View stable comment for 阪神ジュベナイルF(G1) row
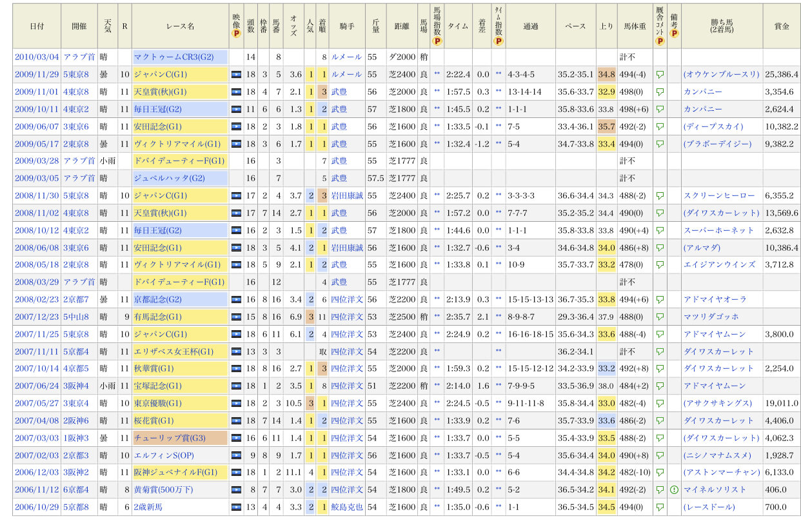Viewport: 801px width, 532px height. coord(660,473)
